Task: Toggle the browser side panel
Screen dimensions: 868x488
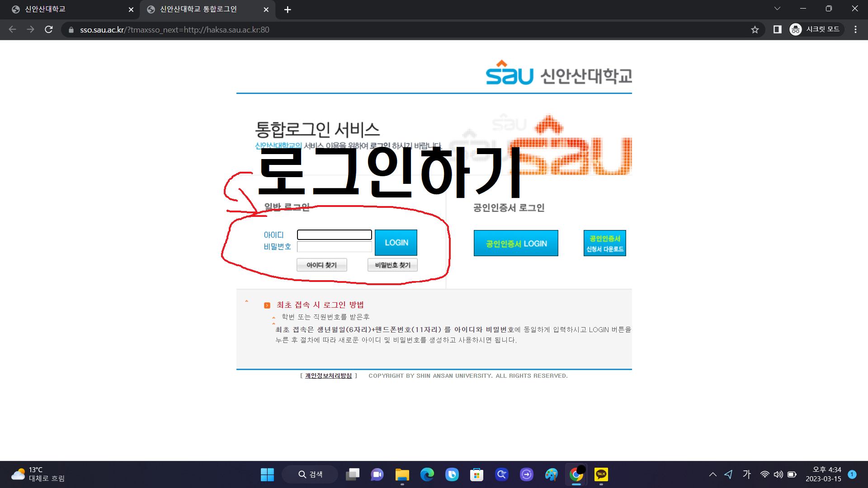Action: click(777, 29)
